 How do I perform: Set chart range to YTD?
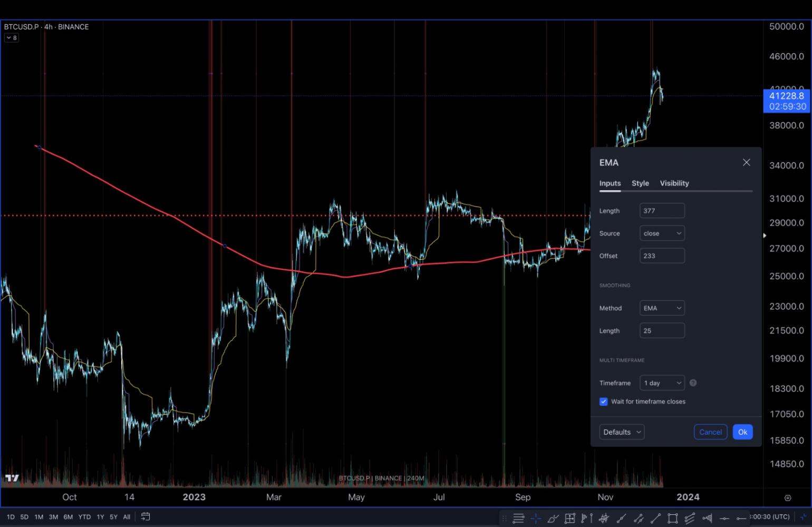click(x=84, y=517)
